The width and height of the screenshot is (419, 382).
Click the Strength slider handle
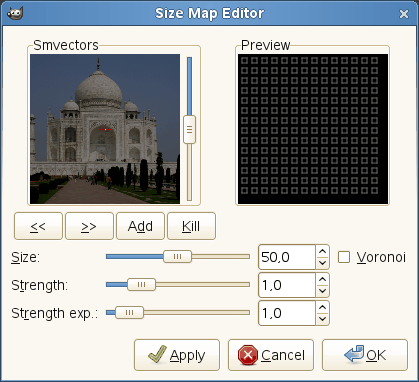pyautogui.click(x=141, y=285)
